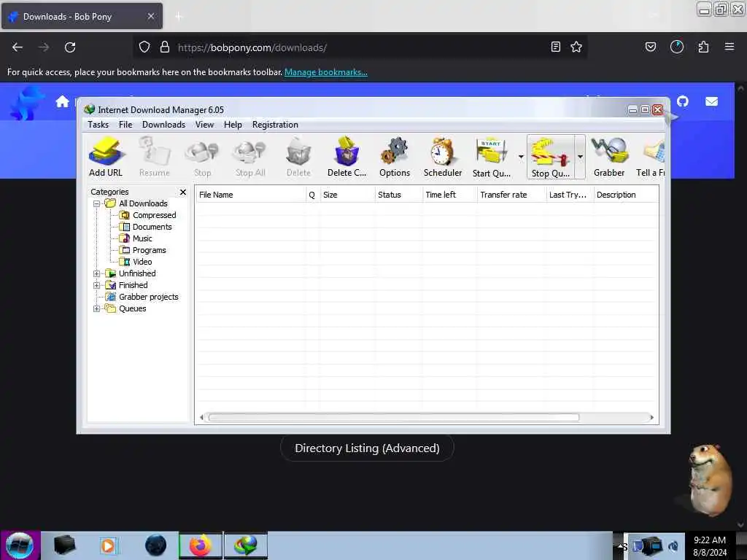Open the Firefox hamburger menu
Viewport: 747px width, 560px height.
point(729,47)
